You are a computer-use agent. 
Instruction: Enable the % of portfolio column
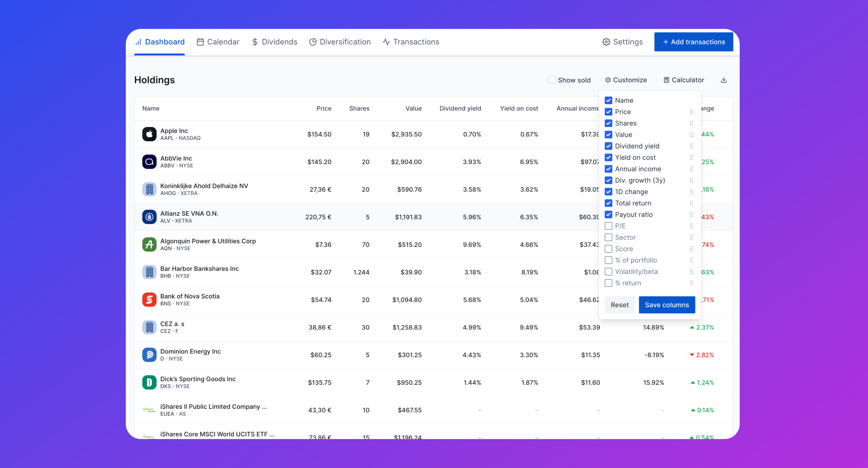click(608, 260)
